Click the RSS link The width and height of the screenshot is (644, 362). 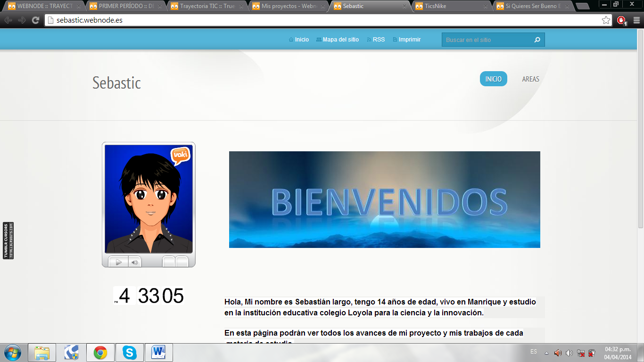click(379, 40)
